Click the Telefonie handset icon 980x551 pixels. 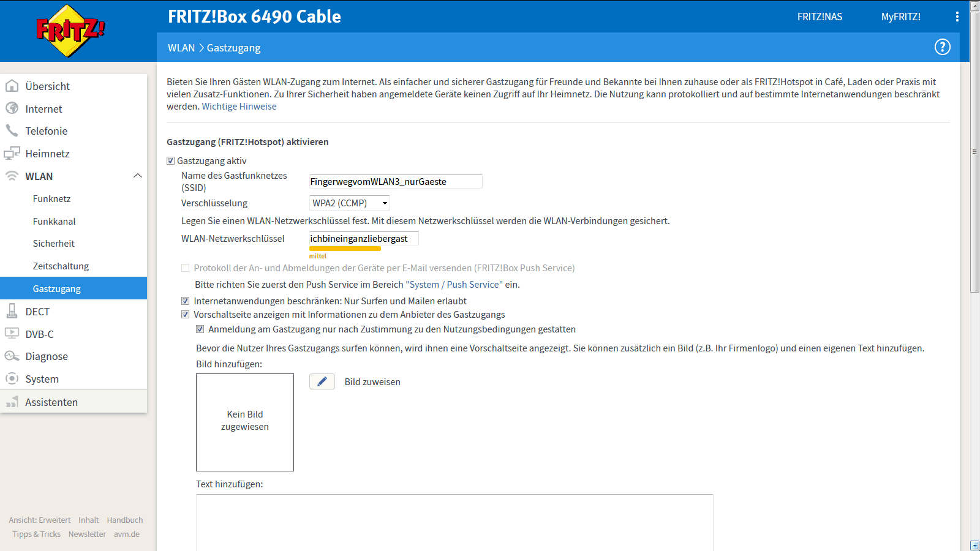tap(12, 130)
